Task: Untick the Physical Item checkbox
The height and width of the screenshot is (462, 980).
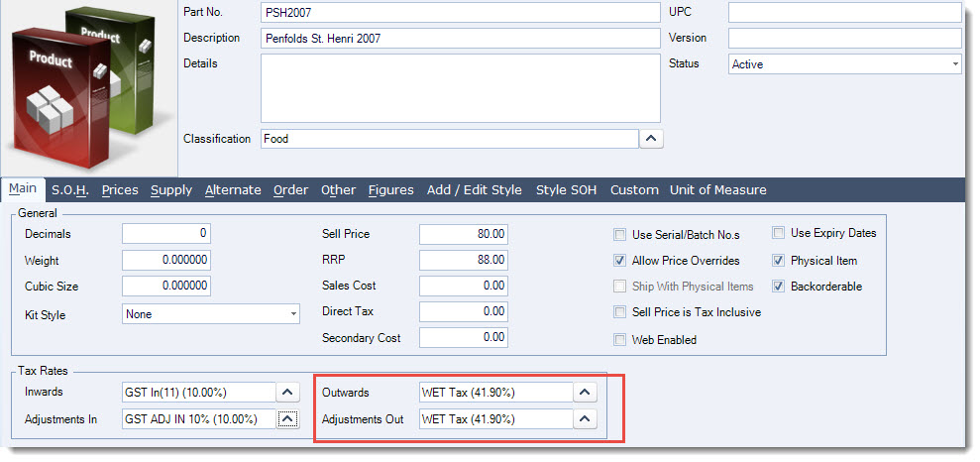Action: (778, 261)
